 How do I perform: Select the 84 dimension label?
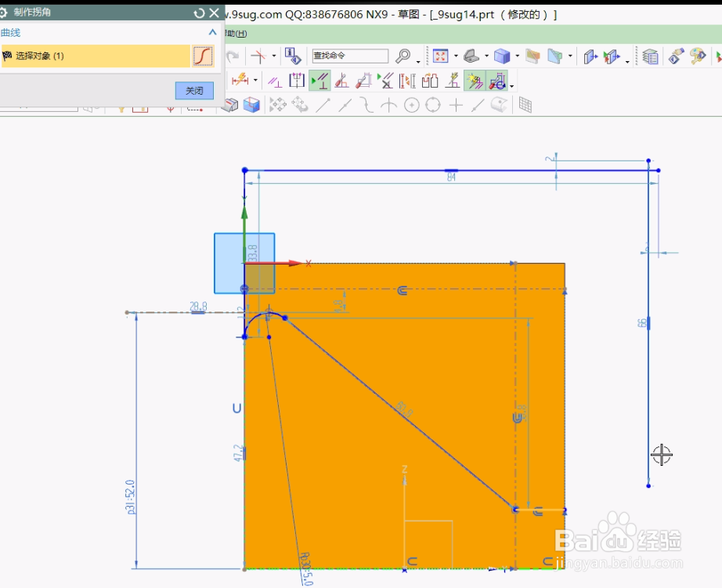[451, 177]
